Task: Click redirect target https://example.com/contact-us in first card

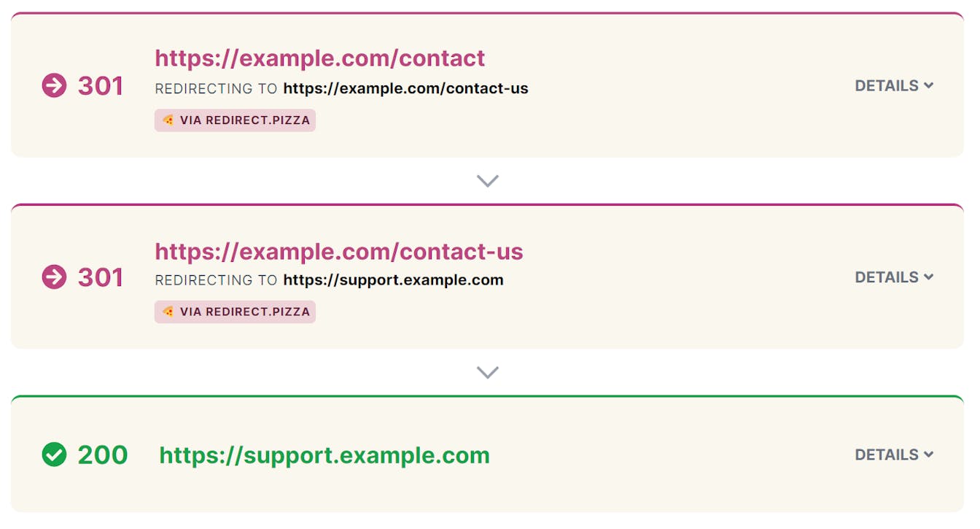Action: tap(406, 89)
